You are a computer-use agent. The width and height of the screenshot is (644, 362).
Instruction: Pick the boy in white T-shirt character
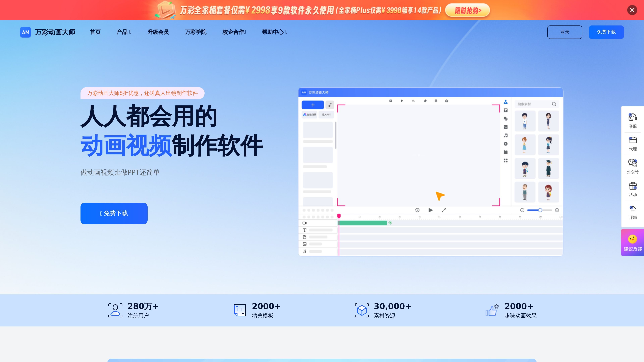[525, 121]
